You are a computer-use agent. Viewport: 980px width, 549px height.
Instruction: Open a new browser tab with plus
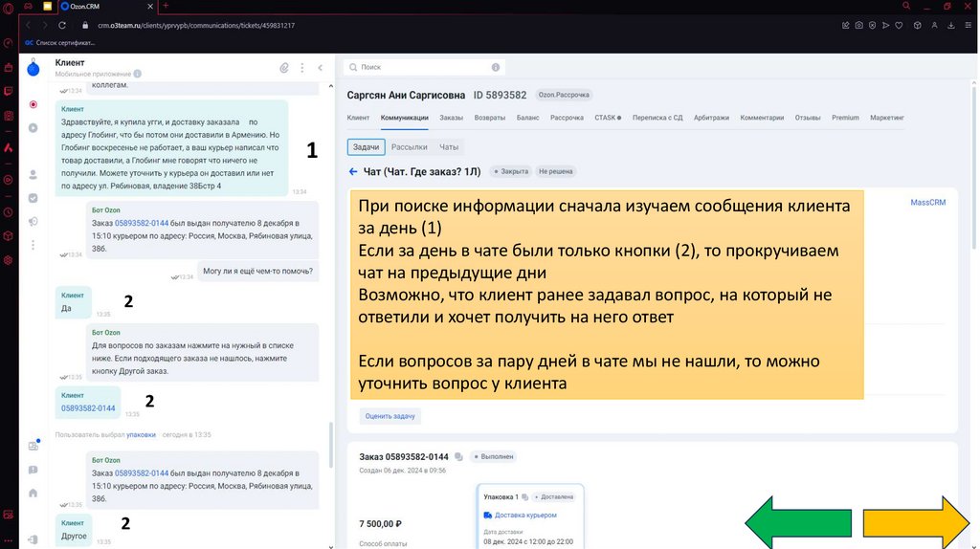click(x=166, y=6)
